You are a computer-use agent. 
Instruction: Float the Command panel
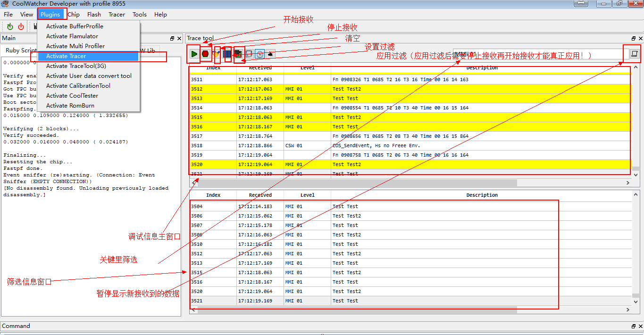coord(634,326)
